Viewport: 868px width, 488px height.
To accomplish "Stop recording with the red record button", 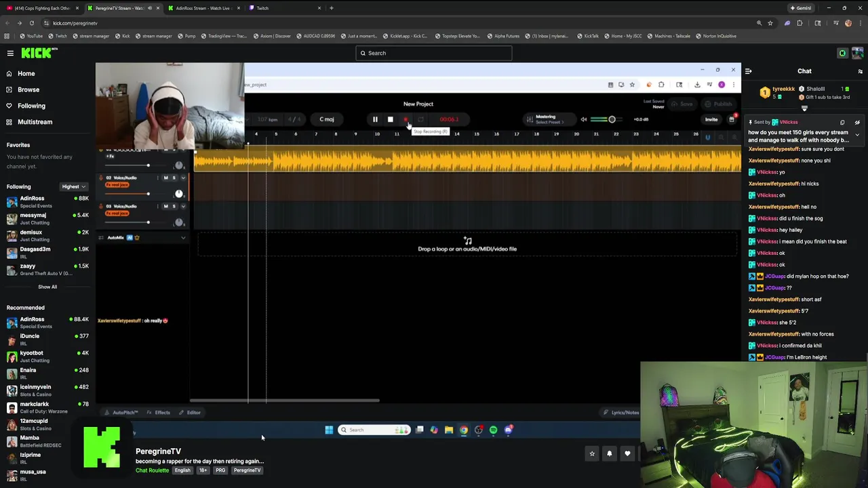I will pyautogui.click(x=406, y=119).
